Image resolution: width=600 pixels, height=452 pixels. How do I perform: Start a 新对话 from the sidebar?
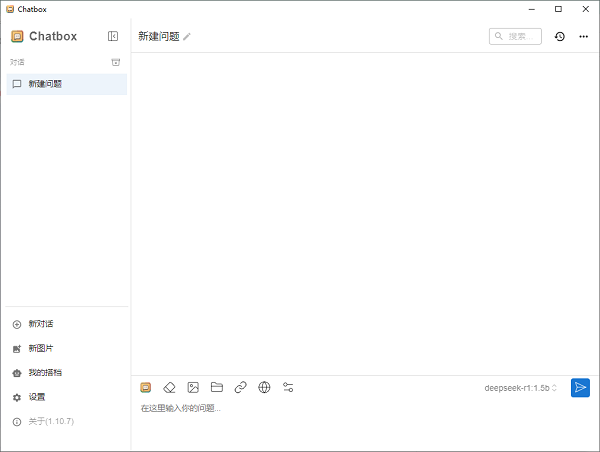(x=40, y=324)
